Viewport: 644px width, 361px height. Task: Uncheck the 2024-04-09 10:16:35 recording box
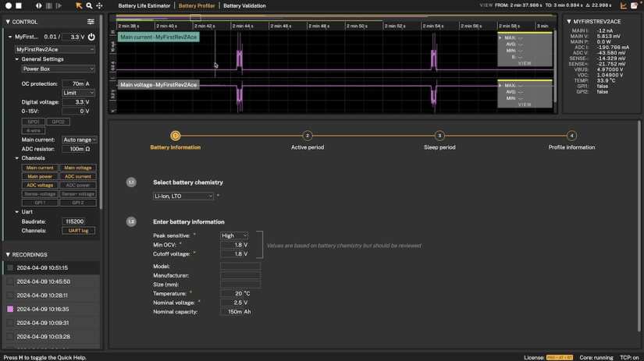(x=10, y=309)
